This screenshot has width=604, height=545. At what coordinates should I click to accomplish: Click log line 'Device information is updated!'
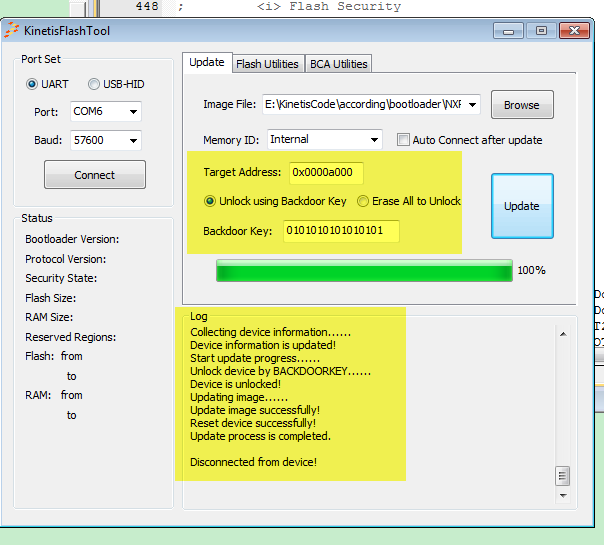pos(263,345)
